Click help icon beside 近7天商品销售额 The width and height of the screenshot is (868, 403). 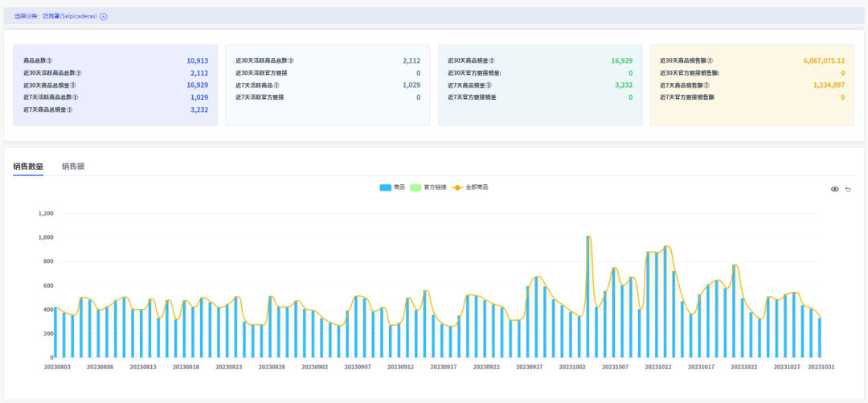point(707,84)
